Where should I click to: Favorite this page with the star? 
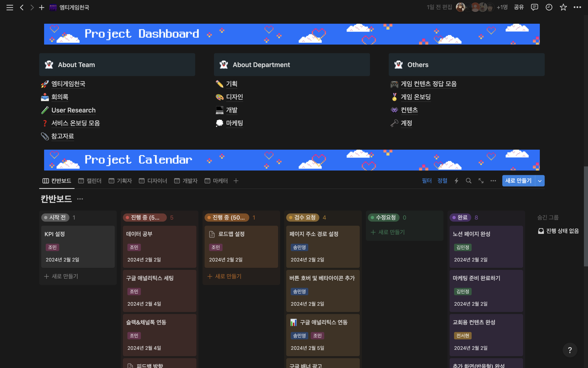[x=563, y=7]
